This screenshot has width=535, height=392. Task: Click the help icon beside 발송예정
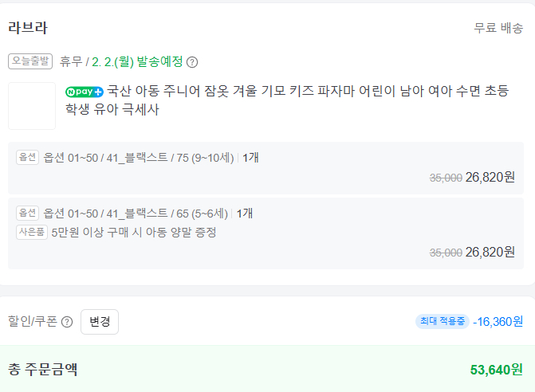[x=192, y=62]
